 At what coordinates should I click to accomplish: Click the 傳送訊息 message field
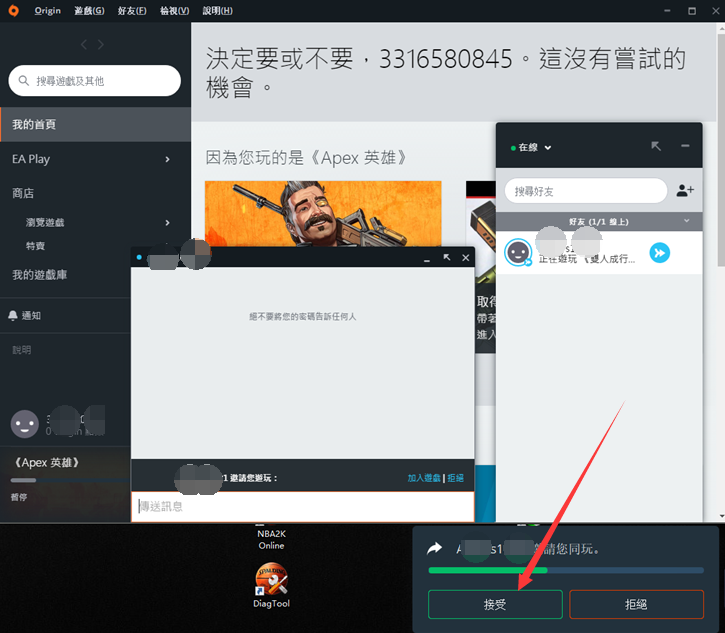[303, 506]
